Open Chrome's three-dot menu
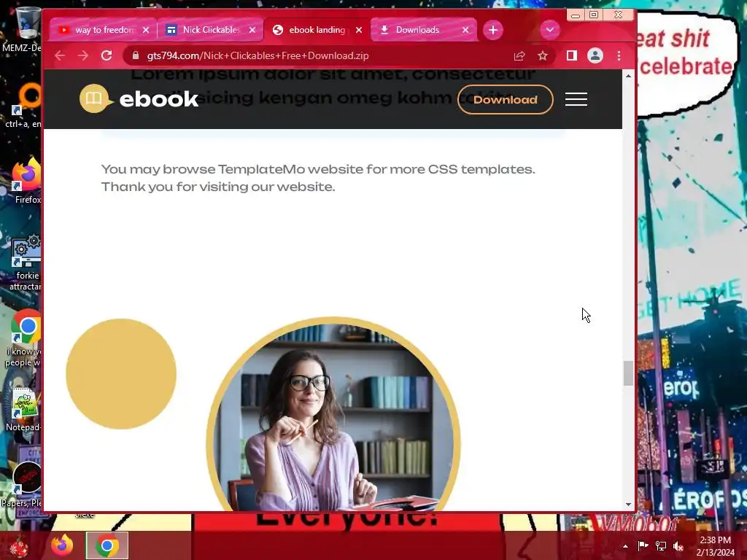 click(619, 55)
